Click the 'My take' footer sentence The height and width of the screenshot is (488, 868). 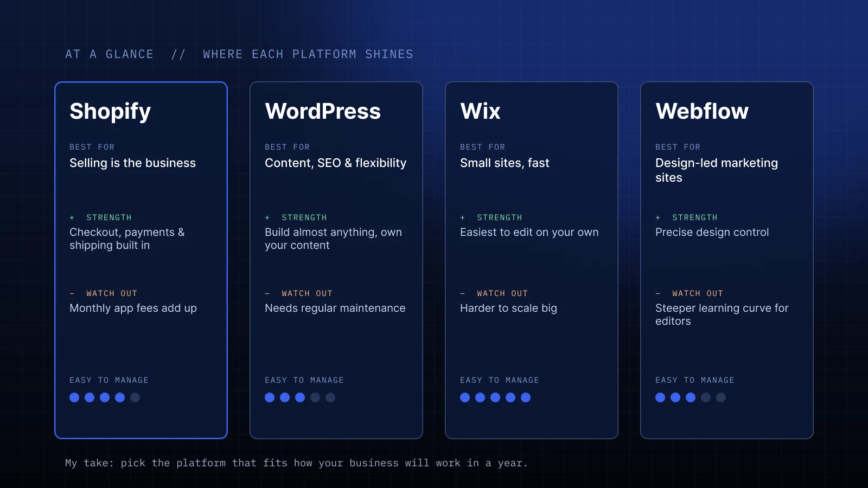pos(296,463)
